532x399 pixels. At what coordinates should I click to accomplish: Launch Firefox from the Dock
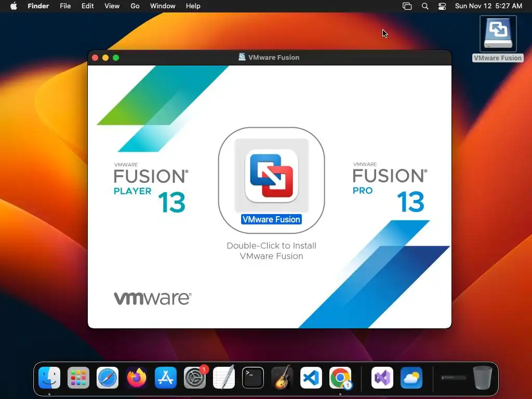pyautogui.click(x=137, y=378)
